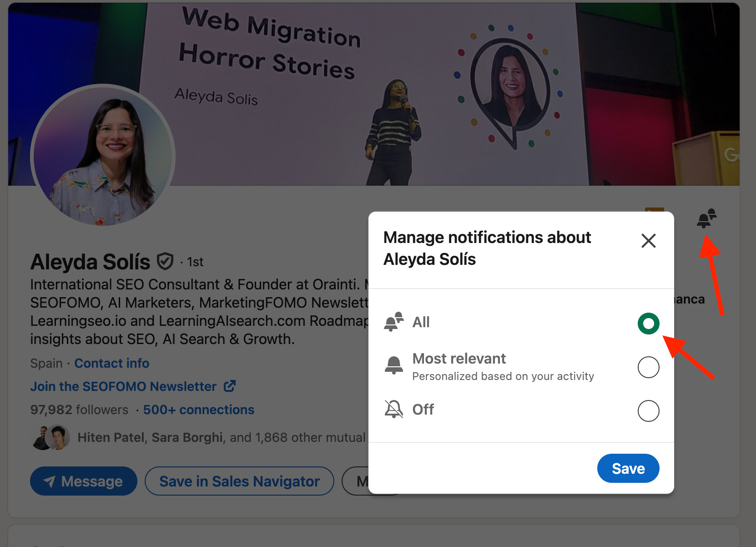Screen dimensions: 756x547
Task: Open the Hiten Patel mutual connection link
Action: (x=111, y=437)
